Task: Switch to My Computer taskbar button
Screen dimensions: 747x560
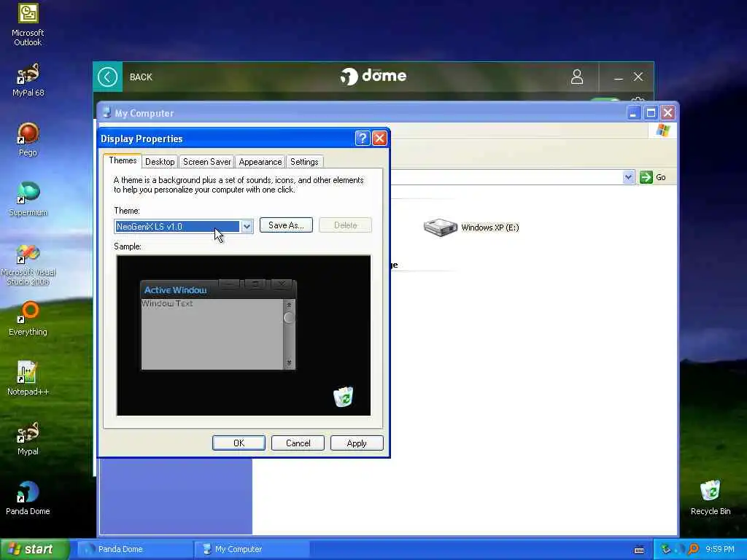Action: point(252,549)
